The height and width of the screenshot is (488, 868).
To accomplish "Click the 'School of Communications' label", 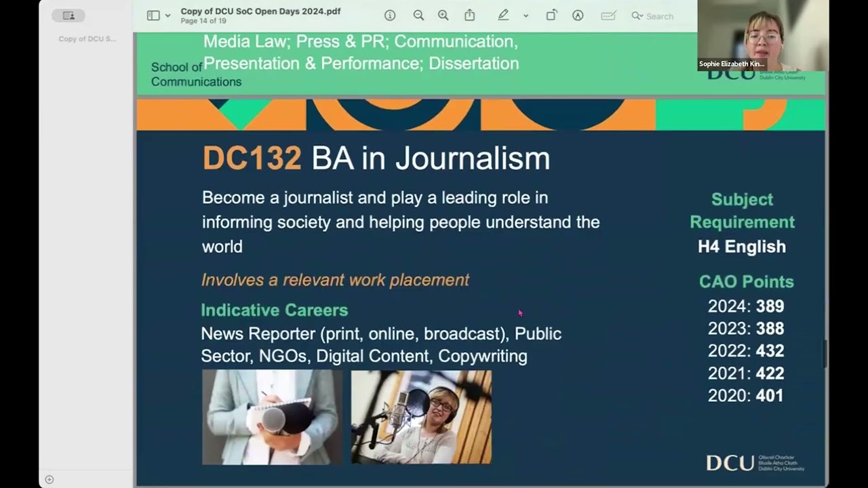I will tap(196, 75).
